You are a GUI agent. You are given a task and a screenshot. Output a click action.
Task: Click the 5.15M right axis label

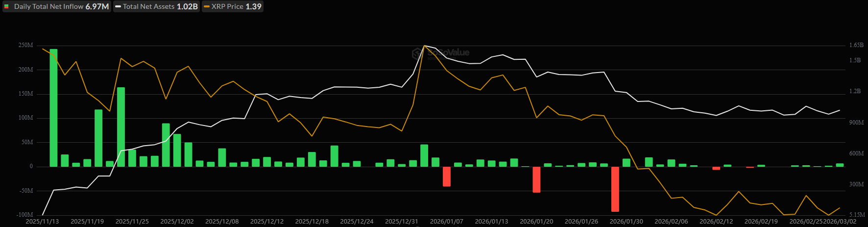point(857,215)
